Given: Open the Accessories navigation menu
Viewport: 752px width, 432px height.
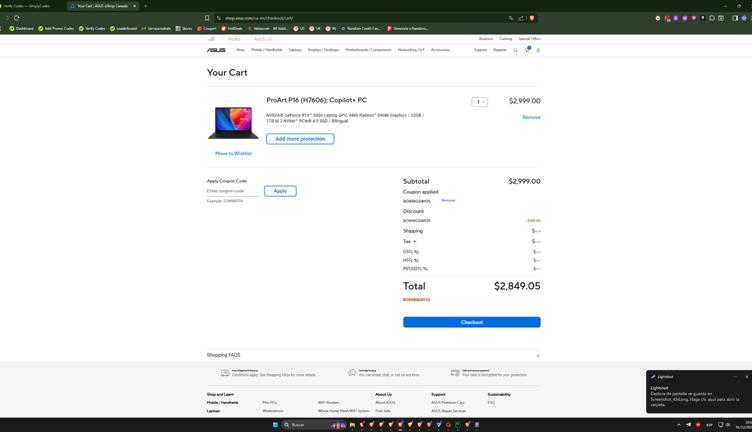Looking at the screenshot, I should click(x=440, y=50).
